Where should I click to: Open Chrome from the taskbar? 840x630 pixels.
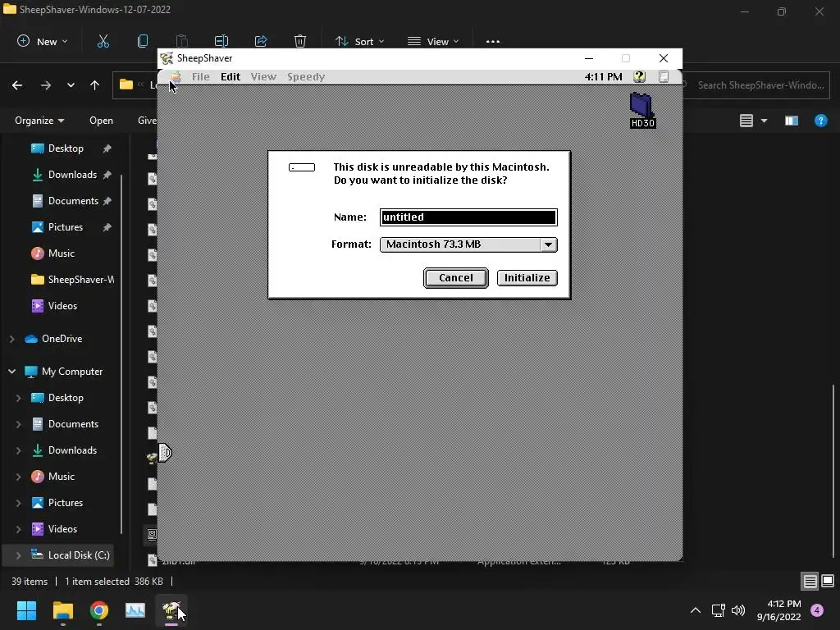click(x=99, y=610)
